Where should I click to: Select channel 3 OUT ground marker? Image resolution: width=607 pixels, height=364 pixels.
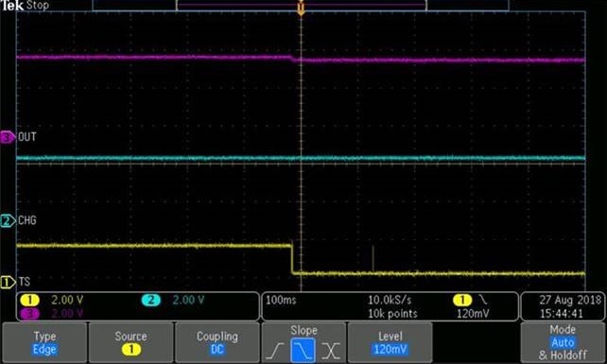(7, 137)
